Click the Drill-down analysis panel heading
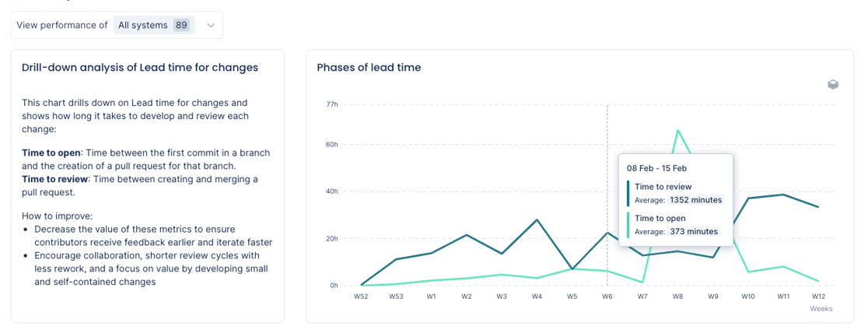Viewport: 868px width, 333px height. pyautogui.click(x=140, y=68)
